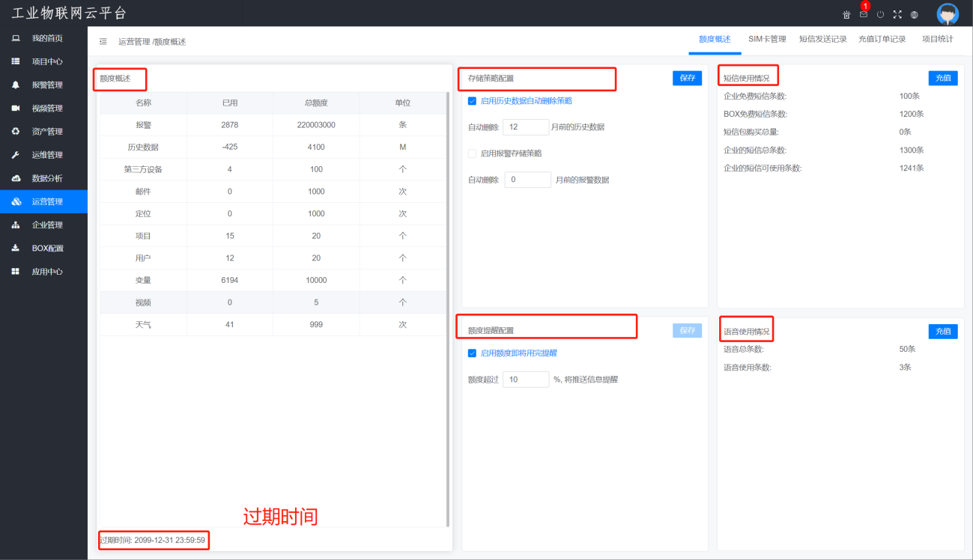Toggle 启用额度即将用完提醒 checkbox

(x=472, y=353)
